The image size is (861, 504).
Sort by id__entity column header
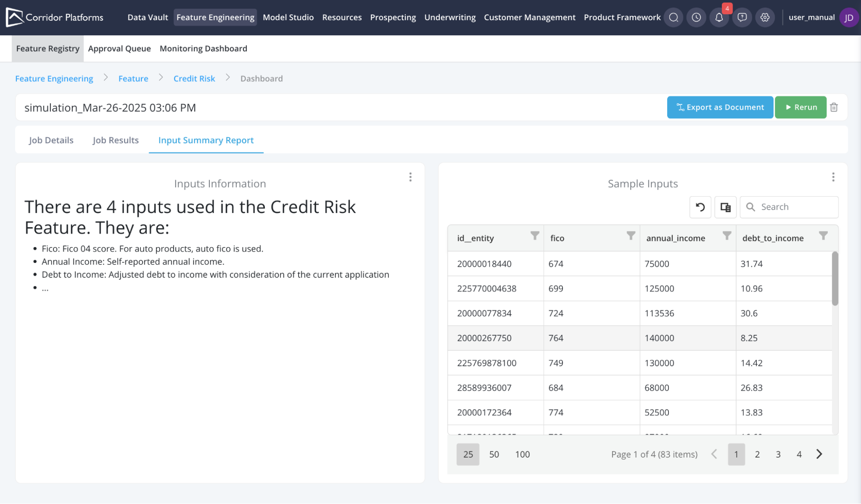pyautogui.click(x=476, y=238)
